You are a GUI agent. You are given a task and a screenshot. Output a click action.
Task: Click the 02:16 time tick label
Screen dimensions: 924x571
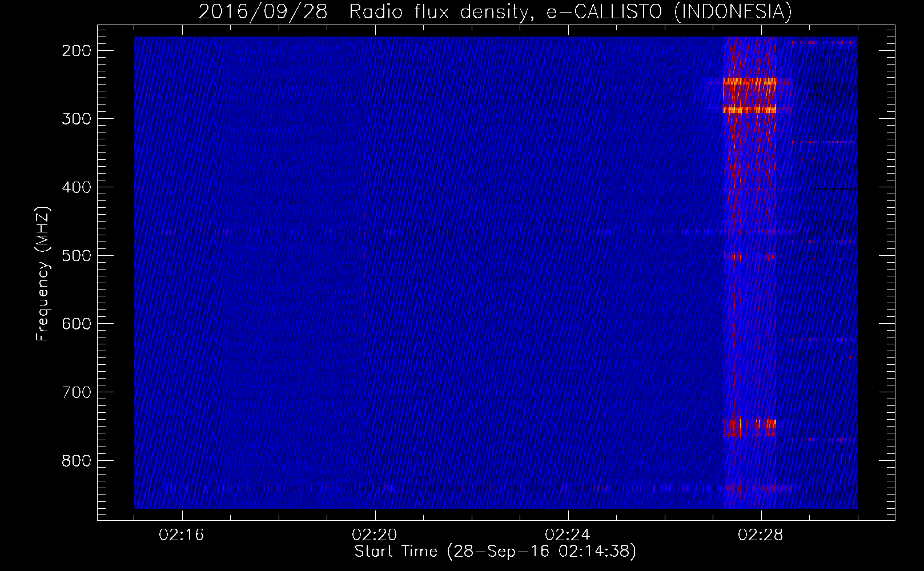coord(182,535)
